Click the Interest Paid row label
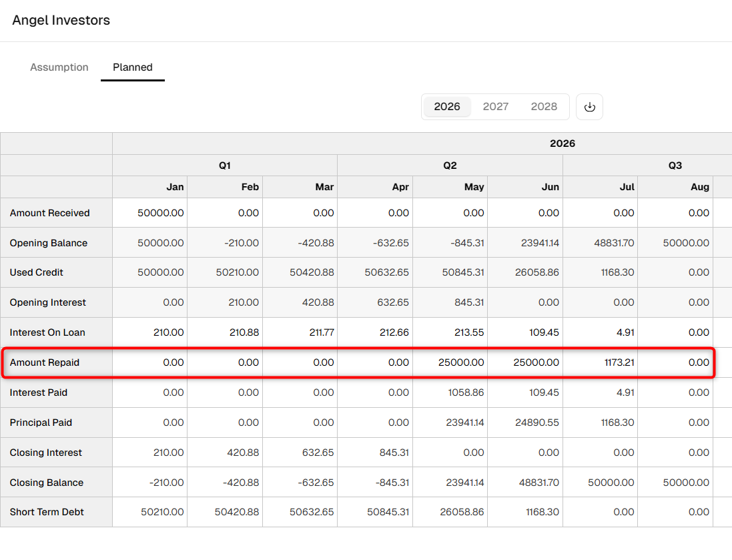Image resolution: width=732 pixels, height=560 pixels. (38, 392)
